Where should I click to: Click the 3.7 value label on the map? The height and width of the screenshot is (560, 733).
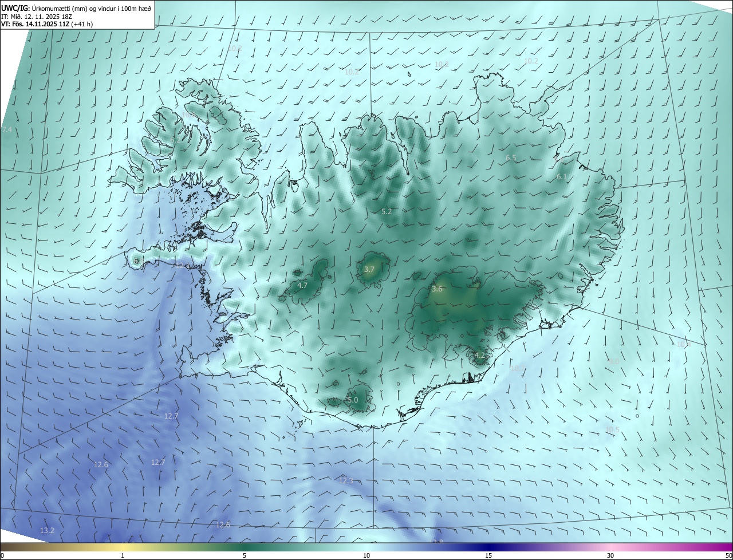tap(369, 269)
